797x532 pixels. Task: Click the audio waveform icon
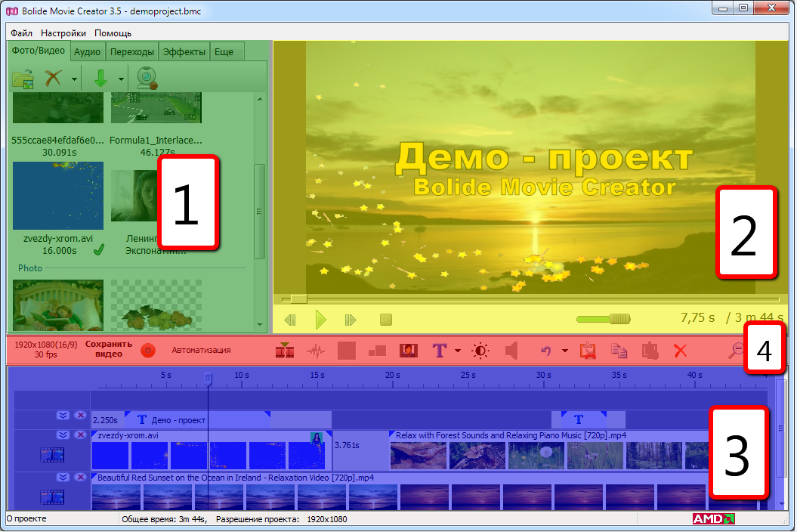(x=316, y=351)
